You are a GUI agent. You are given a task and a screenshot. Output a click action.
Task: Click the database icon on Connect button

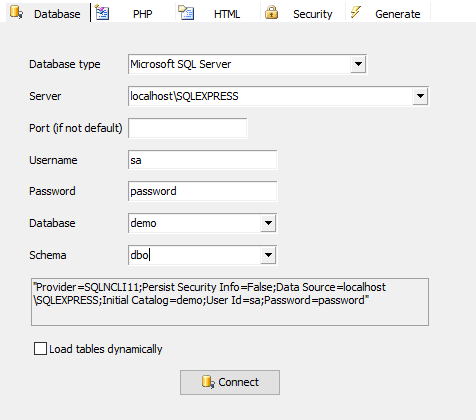[208, 382]
